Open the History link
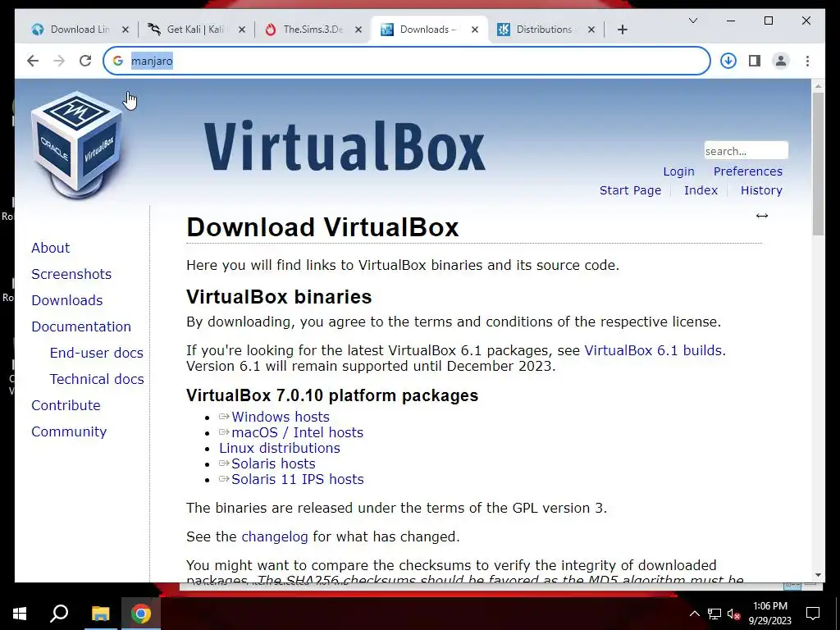 click(x=761, y=190)
